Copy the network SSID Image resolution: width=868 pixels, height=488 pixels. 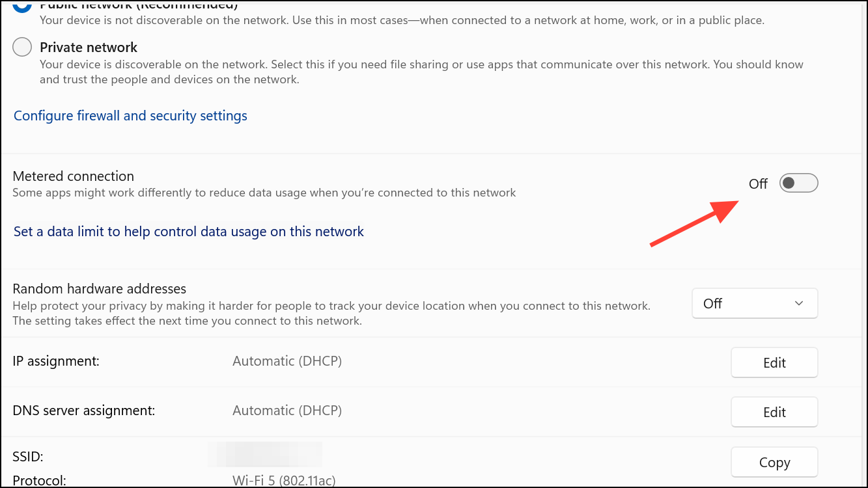tap(774, 462)
